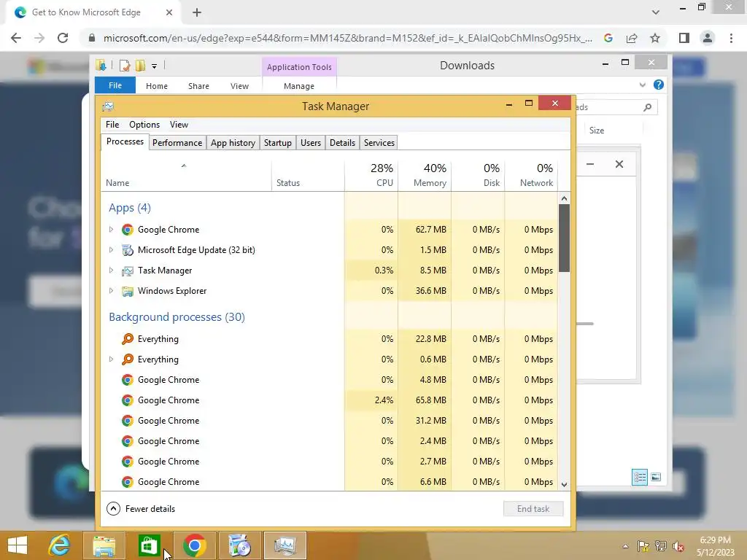Click the Everything icon with 22.8 MB memory
This screenshot has width=747, height=560.
tap(127, 339)
